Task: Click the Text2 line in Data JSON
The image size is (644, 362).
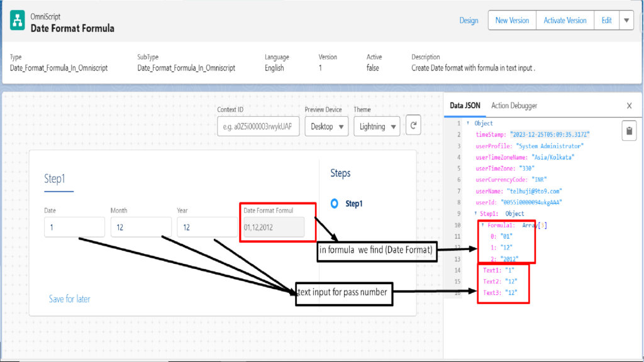Action: 500,282
